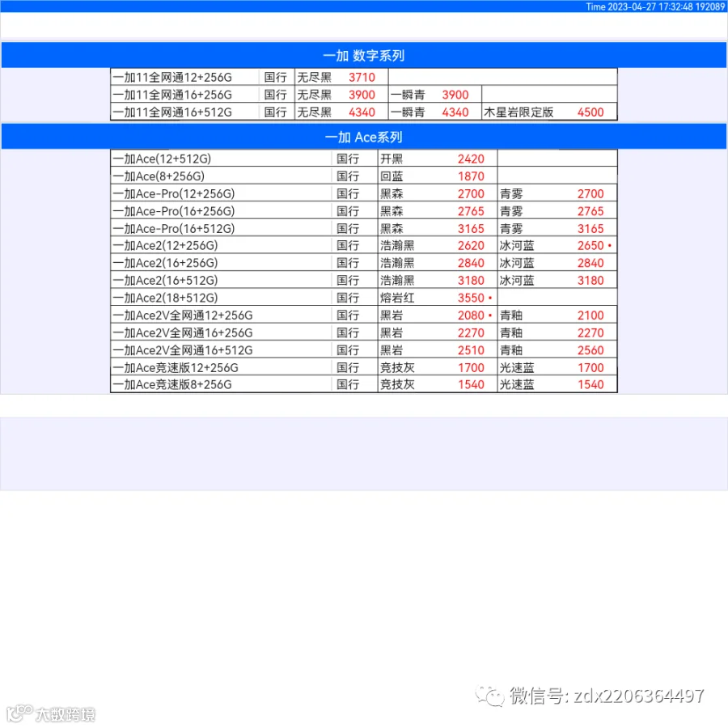Click 青雾 in the Ace-Pro(16+512G) row

511,229
